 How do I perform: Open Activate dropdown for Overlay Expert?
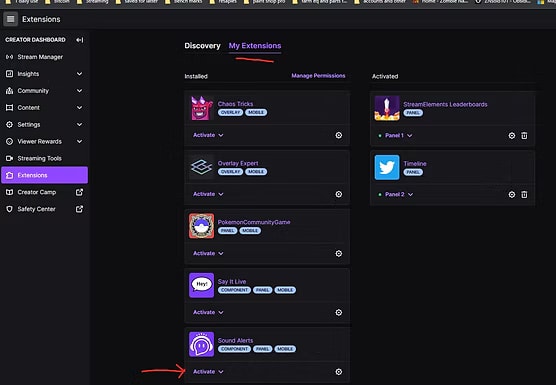pyautogui.click(x=208, y=194)
